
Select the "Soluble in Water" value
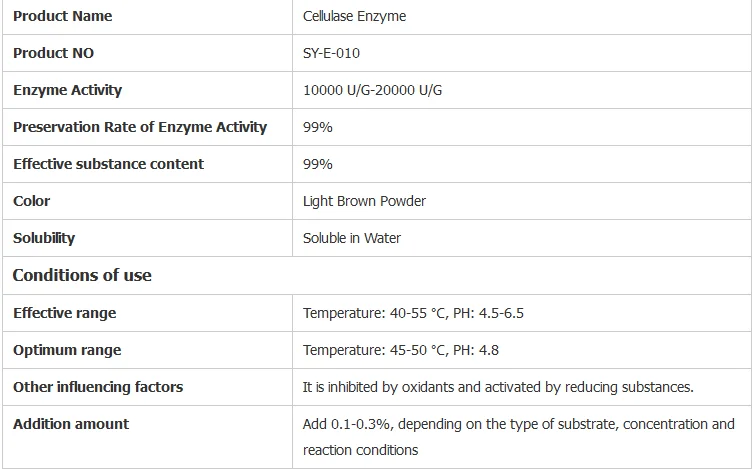pos(352,238)
